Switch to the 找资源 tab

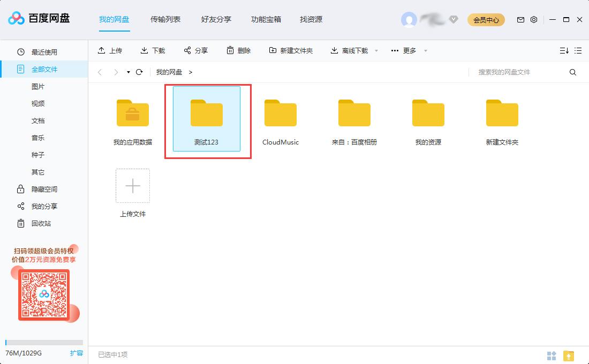(x=311, y=19)
